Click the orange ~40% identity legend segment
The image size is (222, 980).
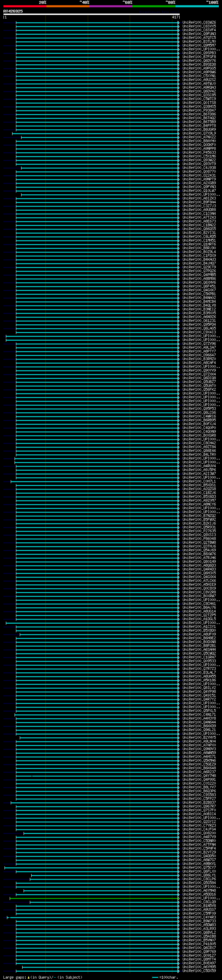(x=68, y=6)
